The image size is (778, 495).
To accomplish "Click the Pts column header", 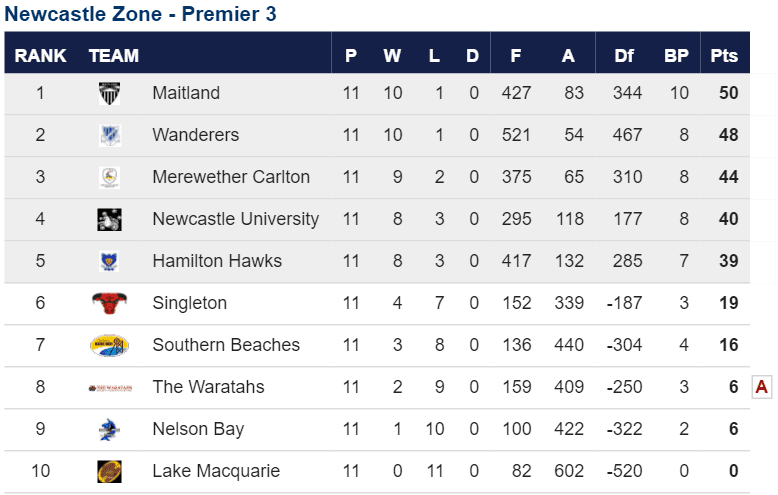I will 724,56.
